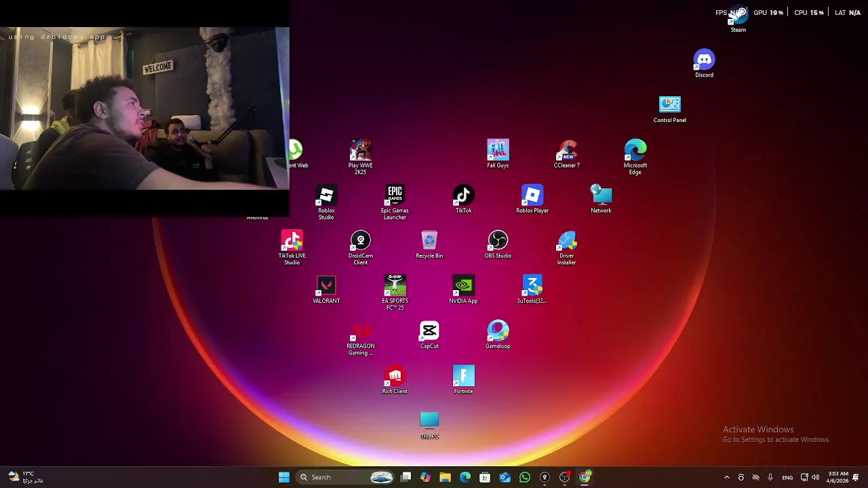The image size is (868, 488).
Task: Switch the ENG input language indicator
Action: [787, 477]
